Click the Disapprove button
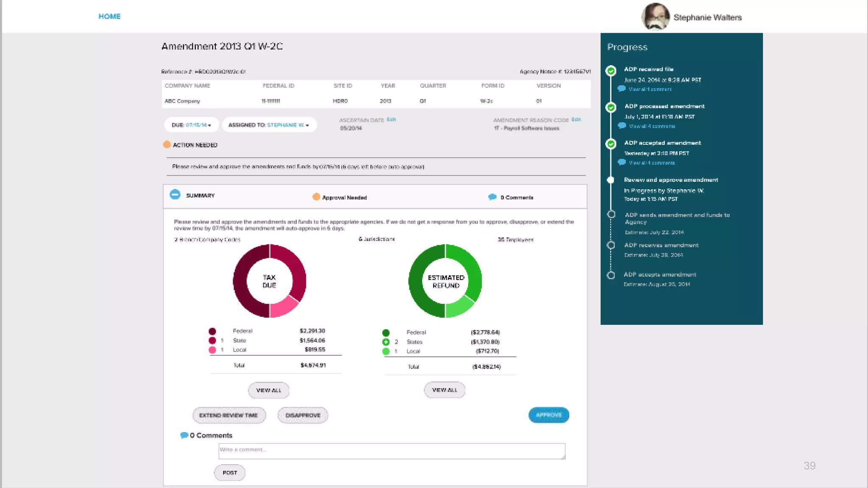Screen dimensions: 868x488 303,415
